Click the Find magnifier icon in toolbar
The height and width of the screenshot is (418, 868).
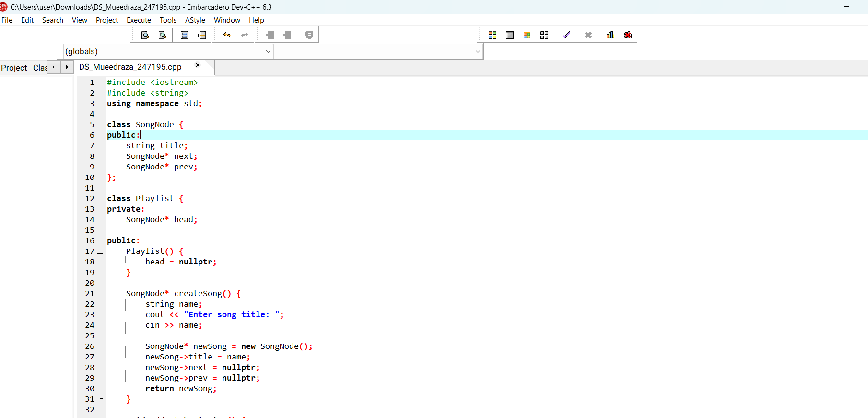pos(145,35)
